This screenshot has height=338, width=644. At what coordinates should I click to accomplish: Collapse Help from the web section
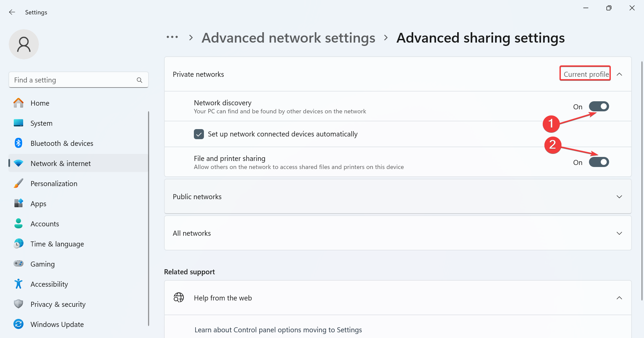(619, 298)
